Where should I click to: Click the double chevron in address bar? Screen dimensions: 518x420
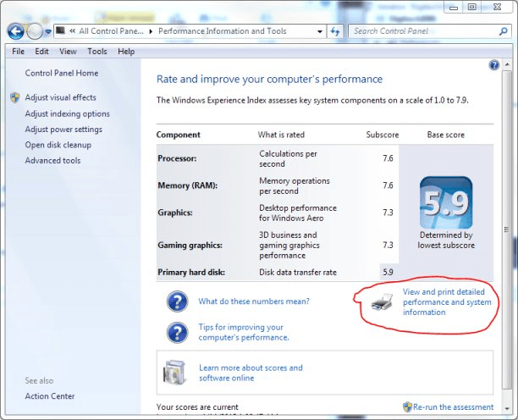pos(72,31)
